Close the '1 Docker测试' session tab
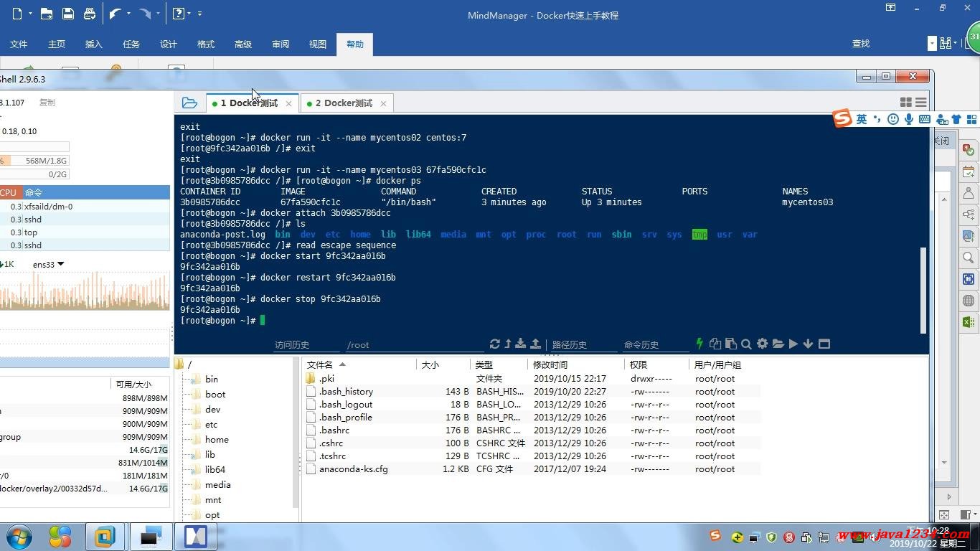This screenshot has width=980, height=551. (288, 103)
